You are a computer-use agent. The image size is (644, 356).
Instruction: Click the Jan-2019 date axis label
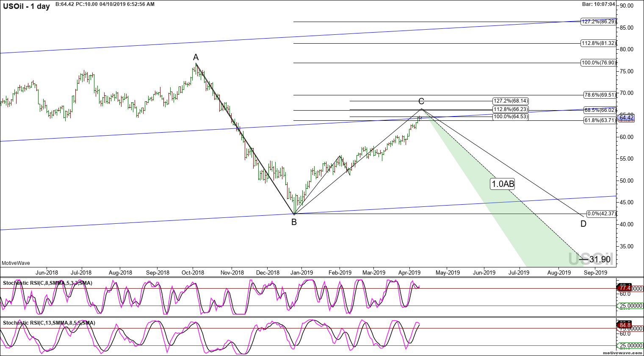tap(301, 273)
